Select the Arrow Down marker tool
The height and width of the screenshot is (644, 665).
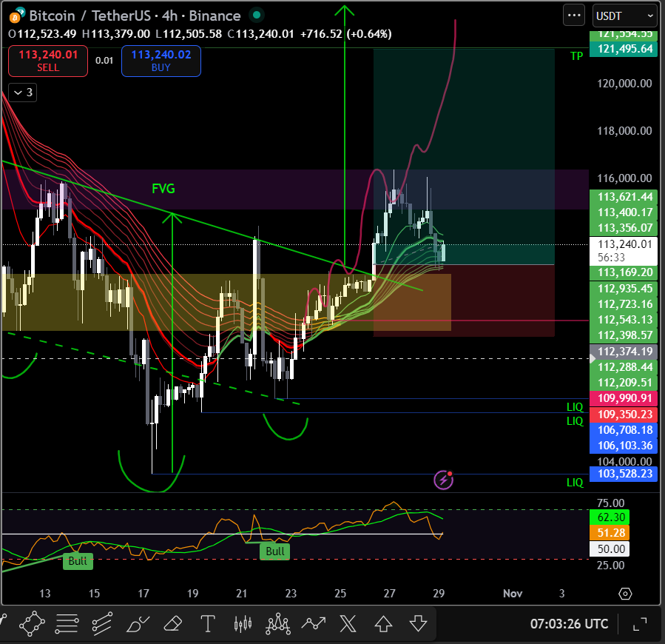(x=418, y=623)
